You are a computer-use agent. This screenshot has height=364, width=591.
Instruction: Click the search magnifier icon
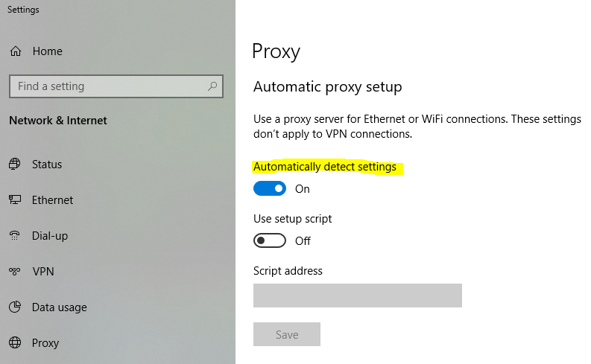212,86
